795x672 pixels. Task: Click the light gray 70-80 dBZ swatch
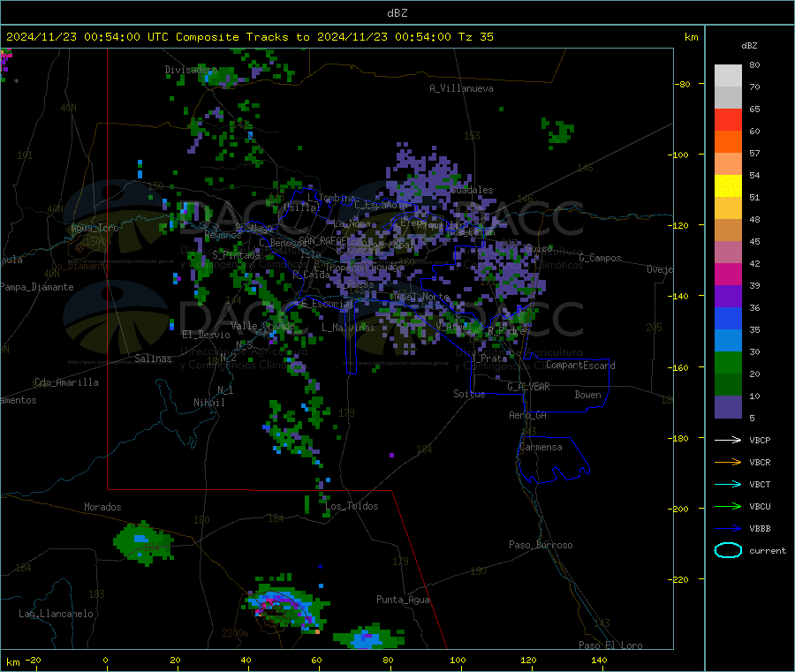point(728,76)
